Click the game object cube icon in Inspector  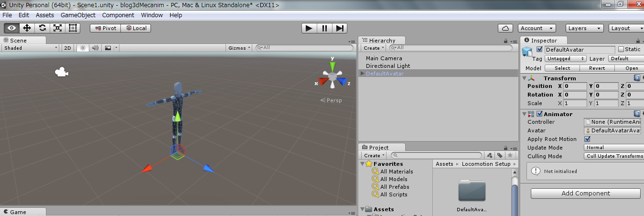coord(527,52)
